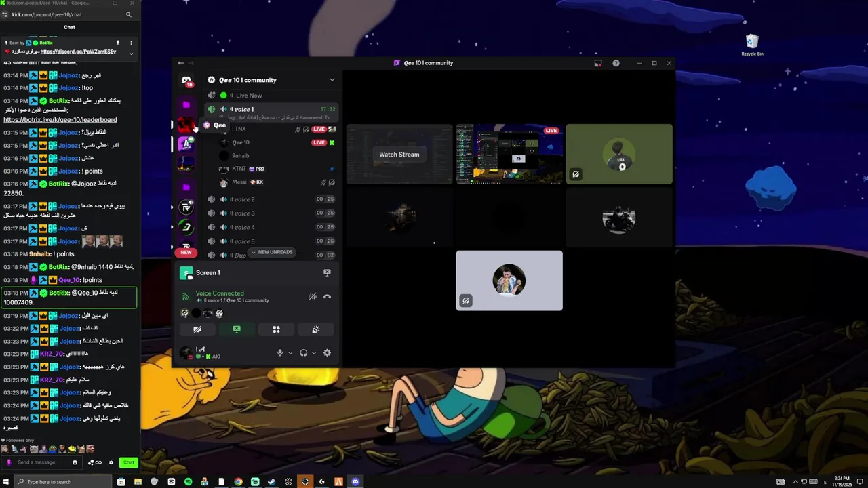Select the olive-green participant video tile
The width and height of the screenshot is (868, 488).
coord(619,155)
